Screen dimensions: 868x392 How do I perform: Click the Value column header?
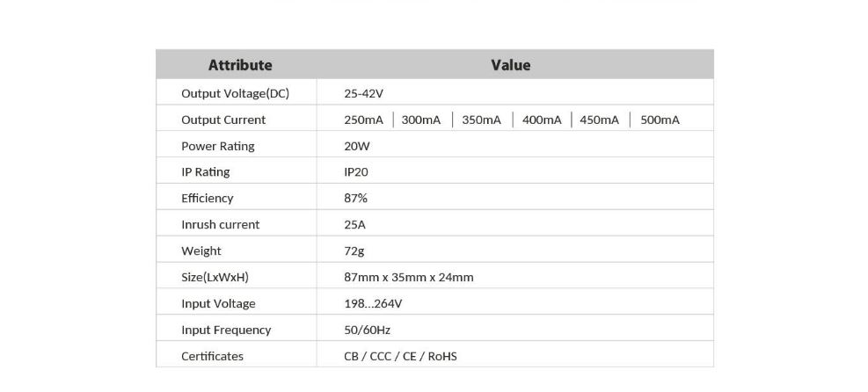coord(510,65)
